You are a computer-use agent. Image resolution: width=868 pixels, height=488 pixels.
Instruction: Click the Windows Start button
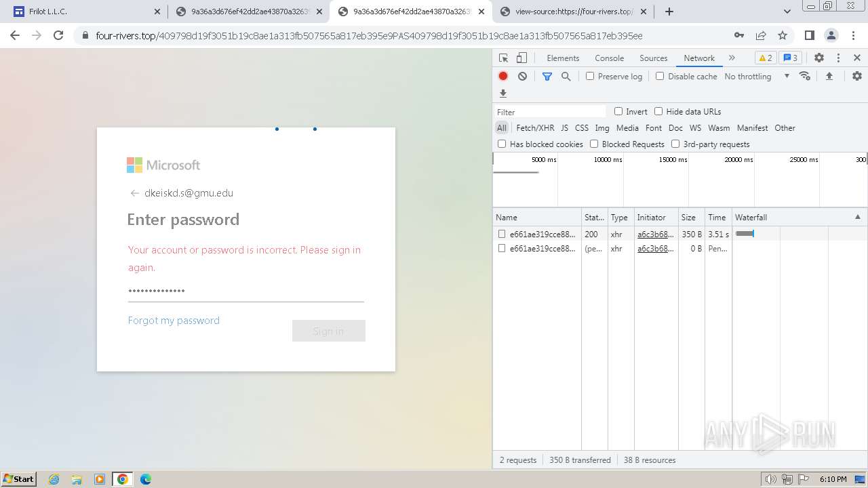point(18,479)
